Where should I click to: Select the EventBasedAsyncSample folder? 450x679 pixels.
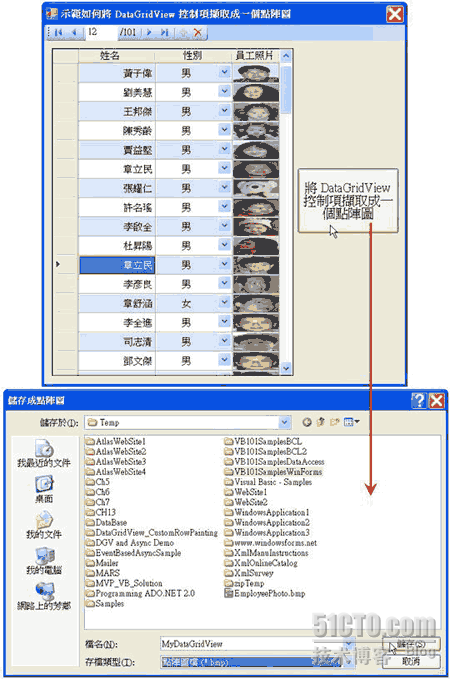pos(133,553)
